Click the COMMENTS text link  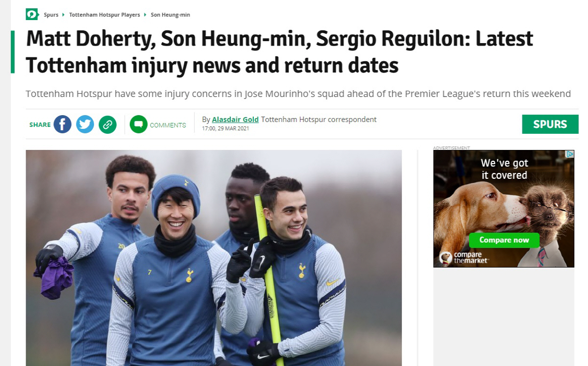point(168,125)
